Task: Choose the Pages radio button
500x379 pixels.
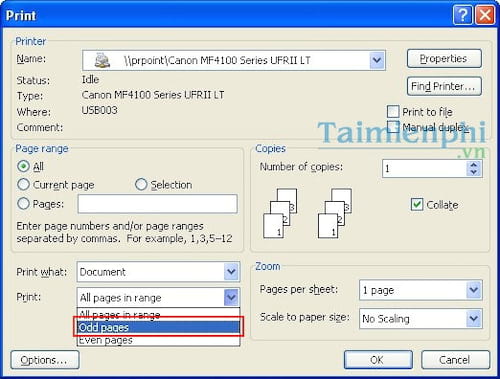Action: pos(23,203)
